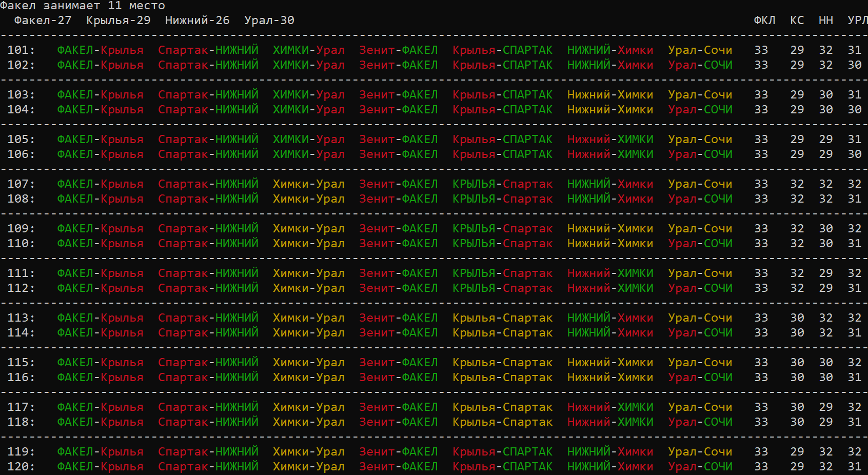Select 'Урал-СОЧИ' in row 110
Image resolution: width=868 pixels, height=475 pixels.
(700, 244)
